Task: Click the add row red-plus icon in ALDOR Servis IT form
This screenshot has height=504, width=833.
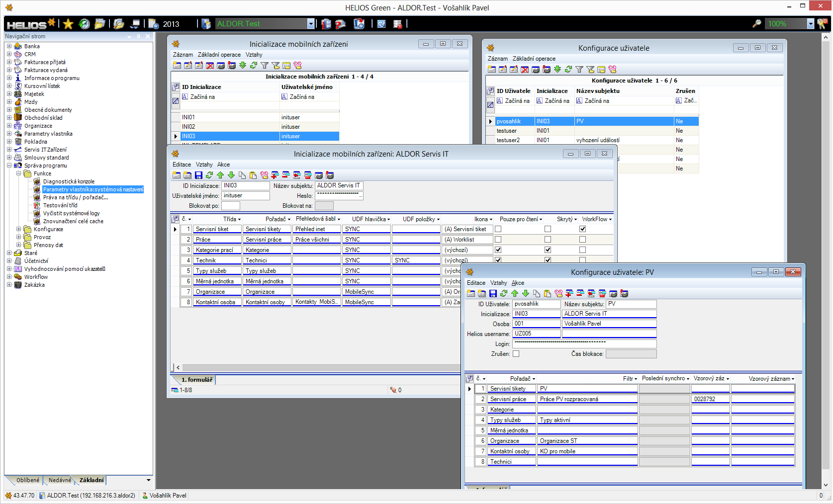Action: 275,175
